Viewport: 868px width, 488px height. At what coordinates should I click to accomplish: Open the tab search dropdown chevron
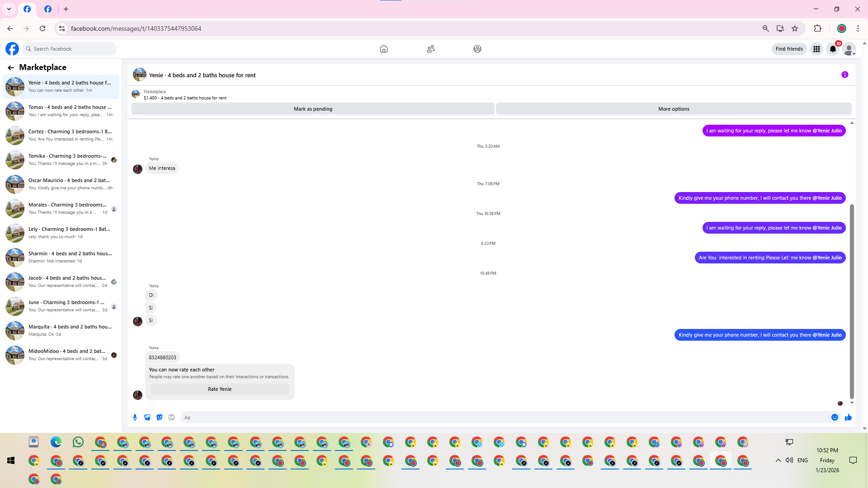pyautogui.click(x=9, y=9)
